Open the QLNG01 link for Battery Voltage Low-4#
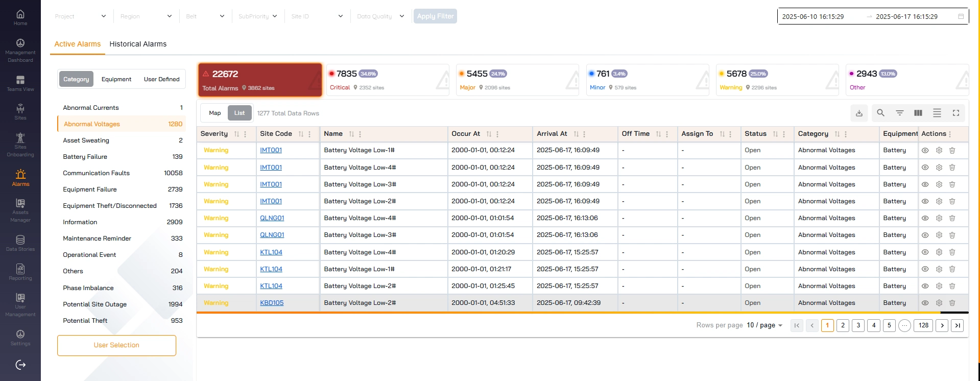Image resolution: width=980 pixels, height=381 pixels. pyautogui.click(x=272, y=218)
